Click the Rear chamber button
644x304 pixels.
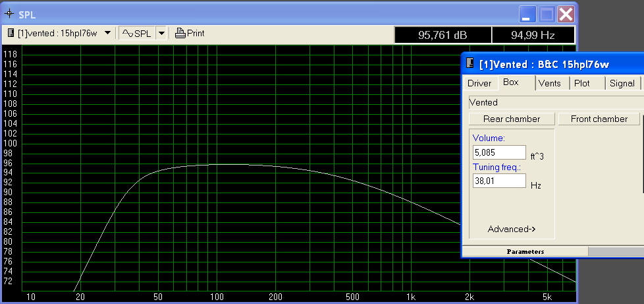[512, 119]
